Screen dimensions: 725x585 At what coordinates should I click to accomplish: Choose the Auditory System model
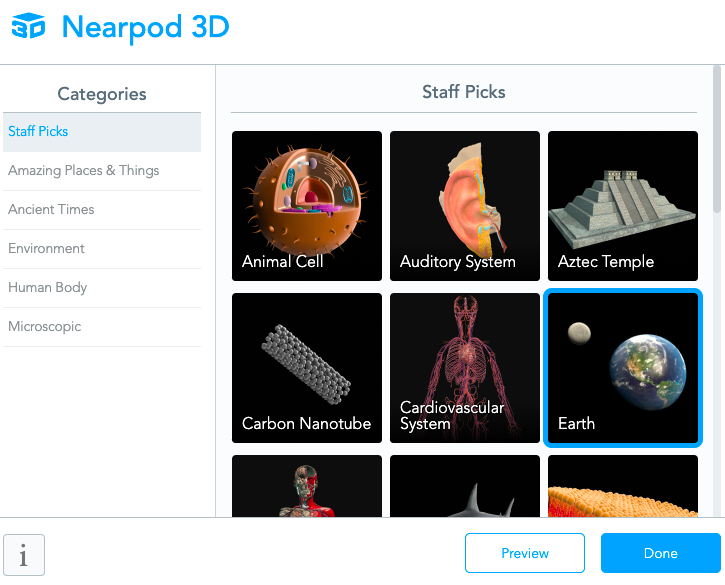click(x=465, y=206)
